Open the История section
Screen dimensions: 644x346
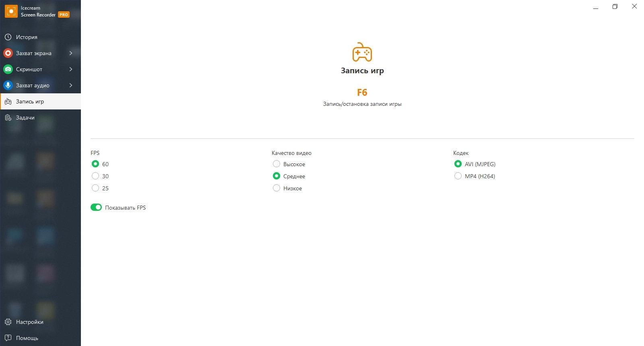click(40, 37)
